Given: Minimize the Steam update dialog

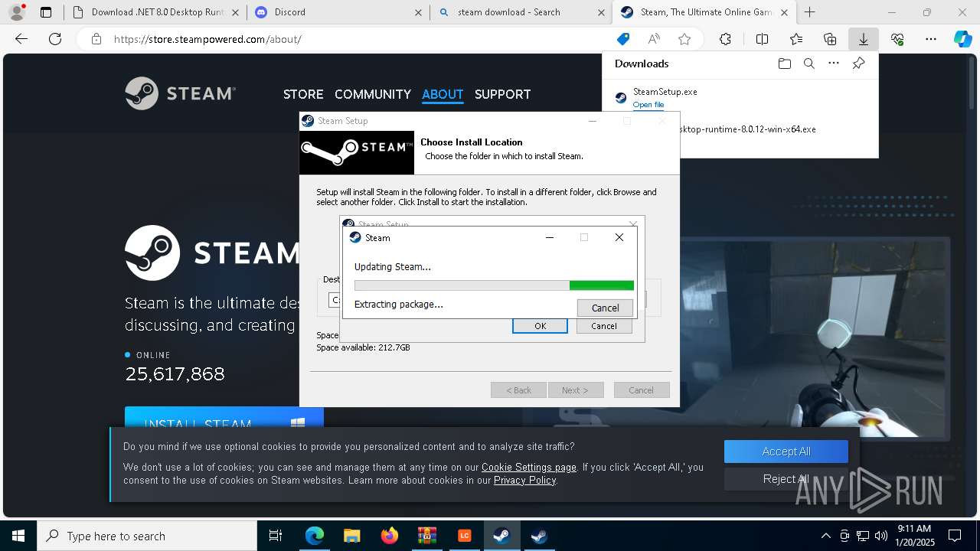Looking at the screenshot, I should (x=549, y=237).
